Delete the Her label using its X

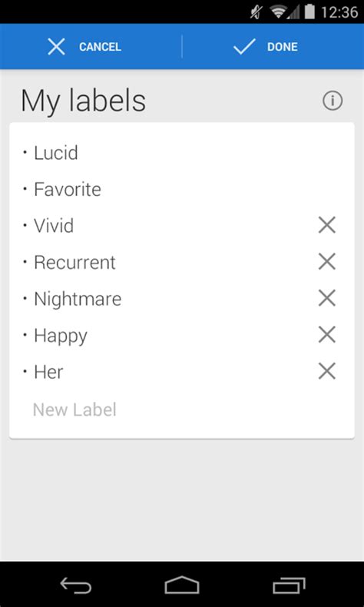(327, 371)
